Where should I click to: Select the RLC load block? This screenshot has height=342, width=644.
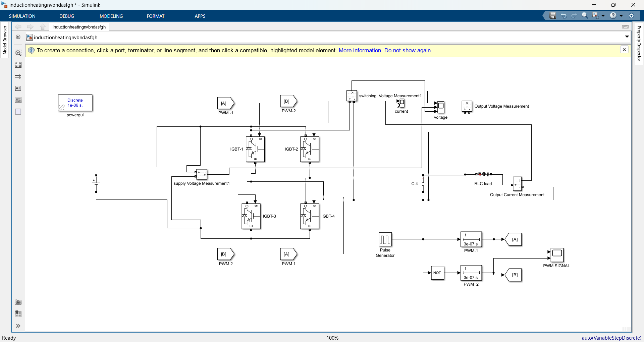point(483,174)
